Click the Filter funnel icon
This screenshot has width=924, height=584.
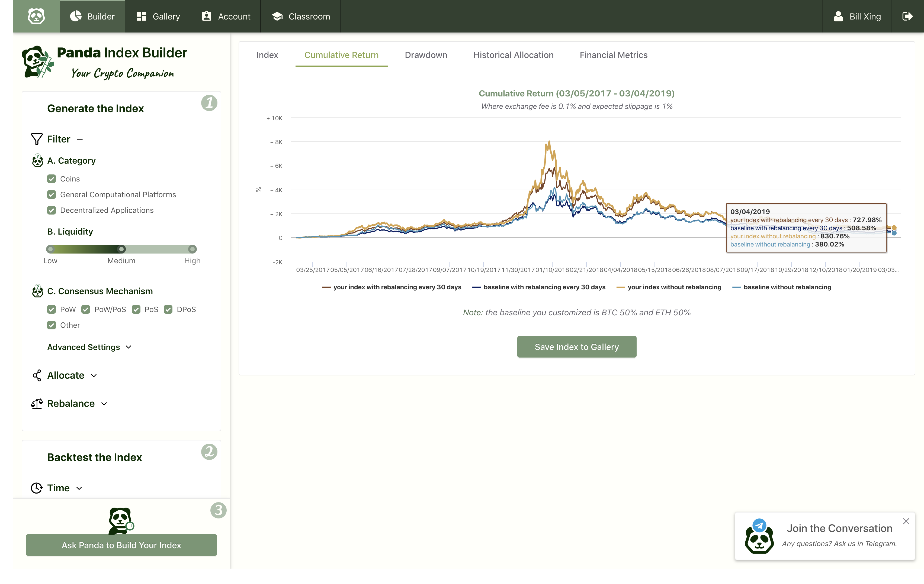36,139
